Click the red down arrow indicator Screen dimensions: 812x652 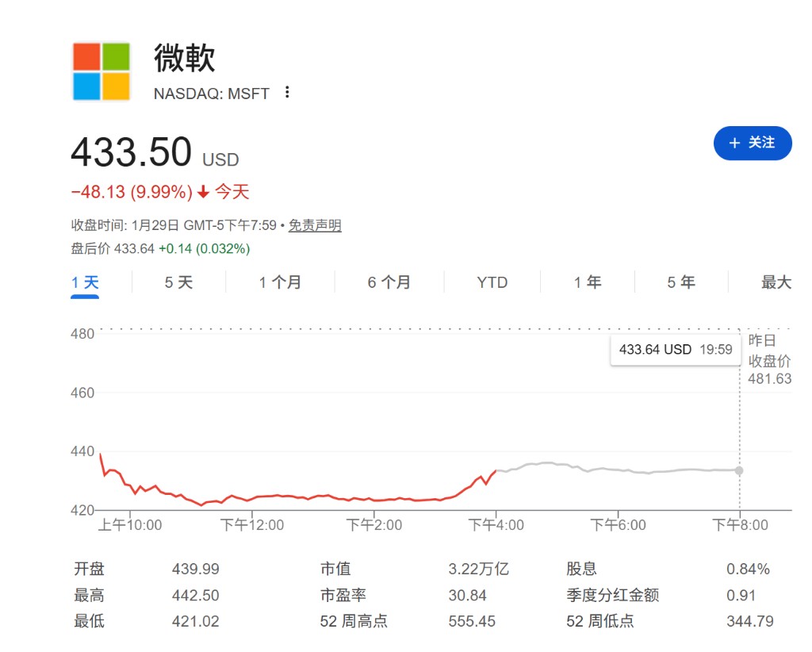coord(203,192)
